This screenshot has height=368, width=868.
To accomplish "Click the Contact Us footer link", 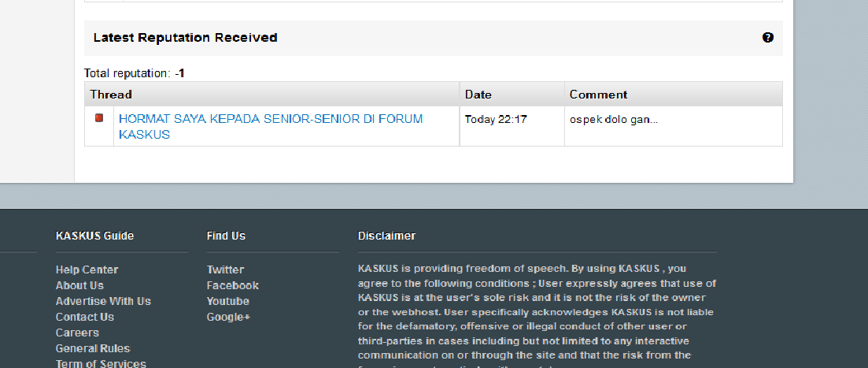I will tap(85, 317).
